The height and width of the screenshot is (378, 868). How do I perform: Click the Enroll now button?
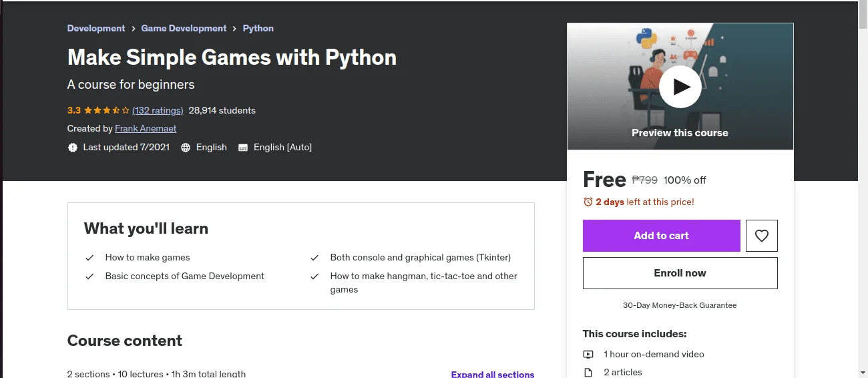680,273
